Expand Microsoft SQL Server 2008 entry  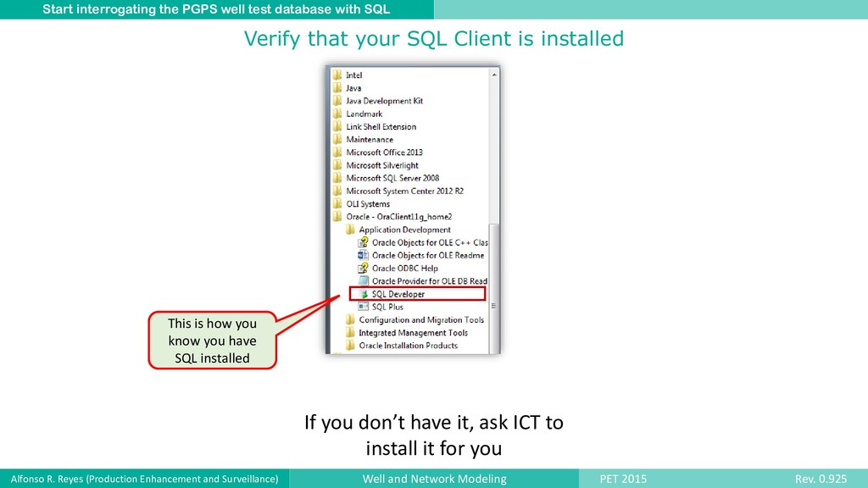tap(392, 178)
